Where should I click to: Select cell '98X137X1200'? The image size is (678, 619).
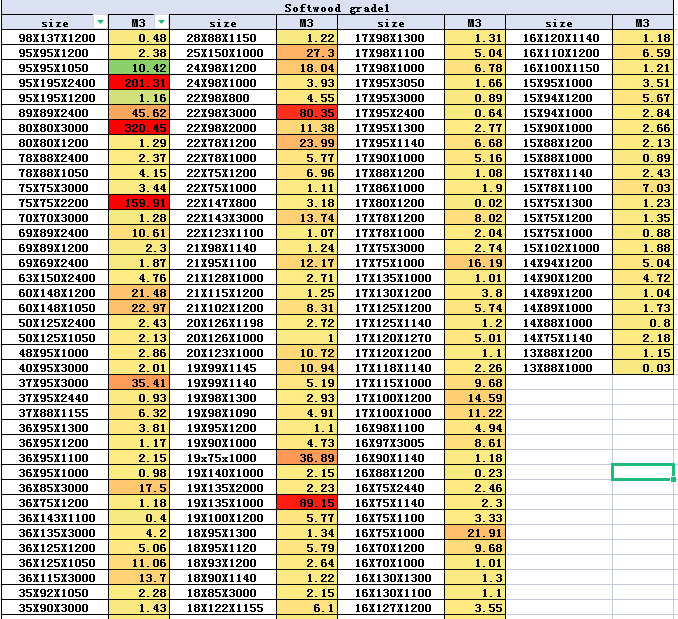click(x=55, y=38)
